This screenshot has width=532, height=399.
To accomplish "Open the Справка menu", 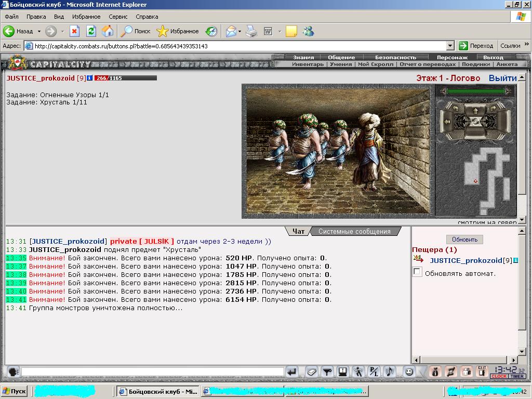I will click(147, 17).
